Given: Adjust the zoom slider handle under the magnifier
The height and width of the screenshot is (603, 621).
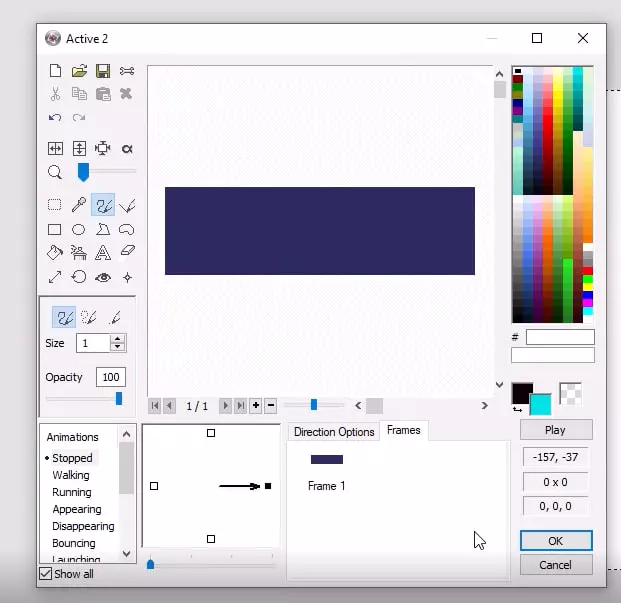Looking at the screenshot, I should pos(83,172).
